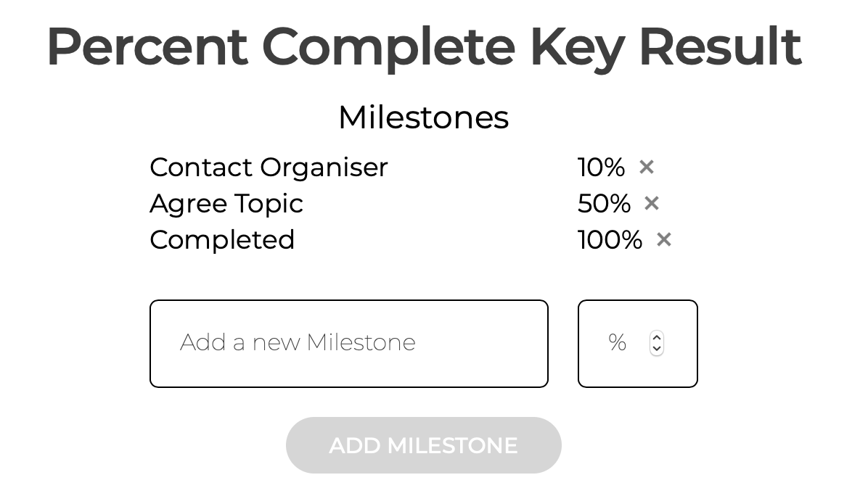868x496 pixels.
Task: Click the delete icon on the first milestone
Action: (x=646, y=167)
